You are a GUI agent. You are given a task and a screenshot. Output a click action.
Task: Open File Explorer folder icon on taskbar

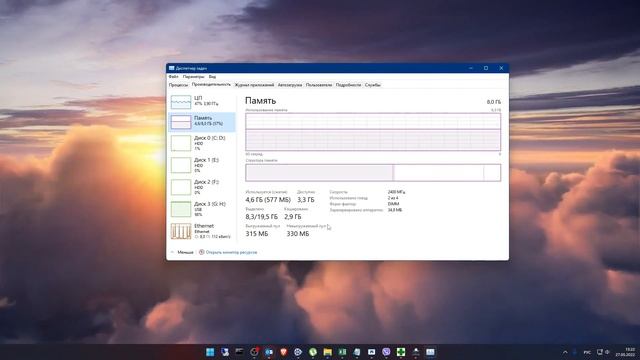point(328,352)
